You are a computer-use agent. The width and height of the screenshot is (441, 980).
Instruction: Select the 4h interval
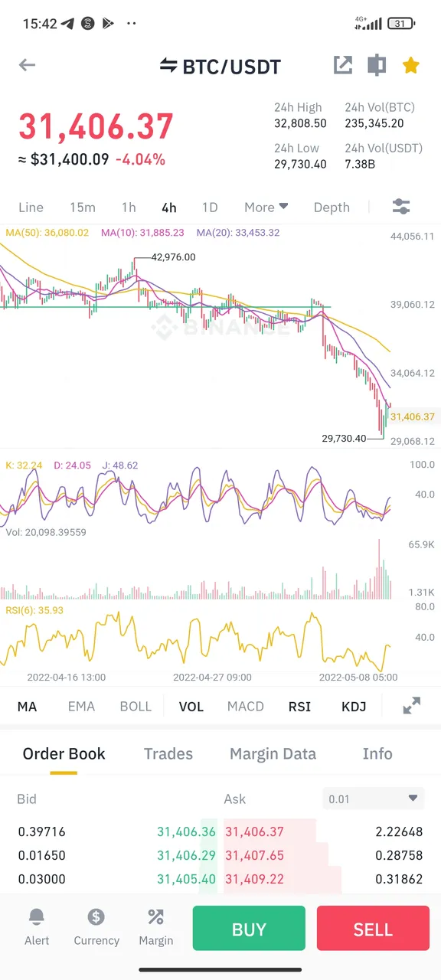click(169, 207)
